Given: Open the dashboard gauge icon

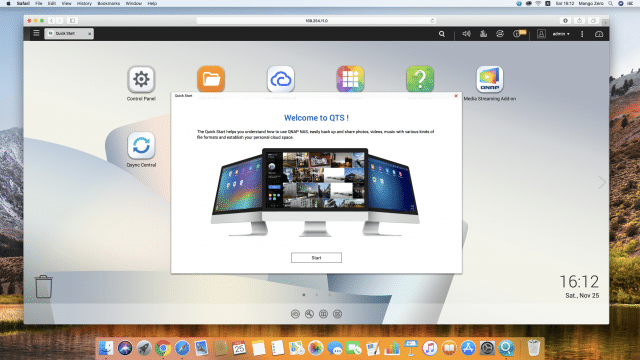Looking at the screenshot, I should (599, 34).
